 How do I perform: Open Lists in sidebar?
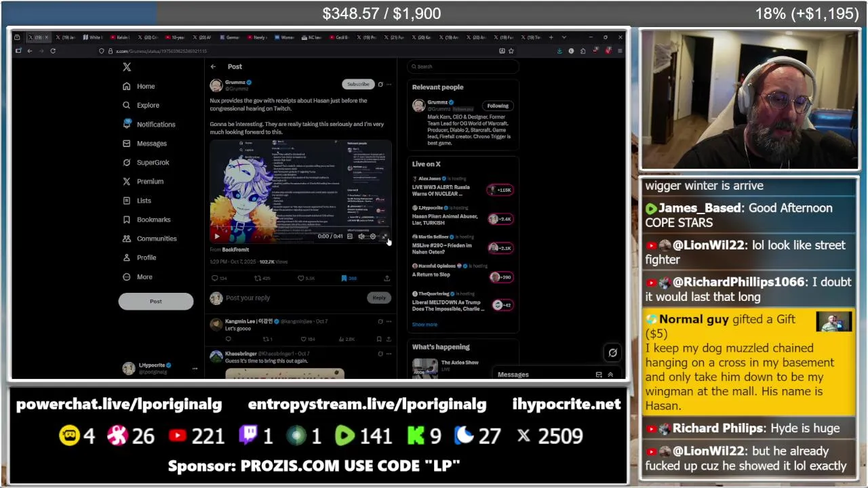(136, 201)
